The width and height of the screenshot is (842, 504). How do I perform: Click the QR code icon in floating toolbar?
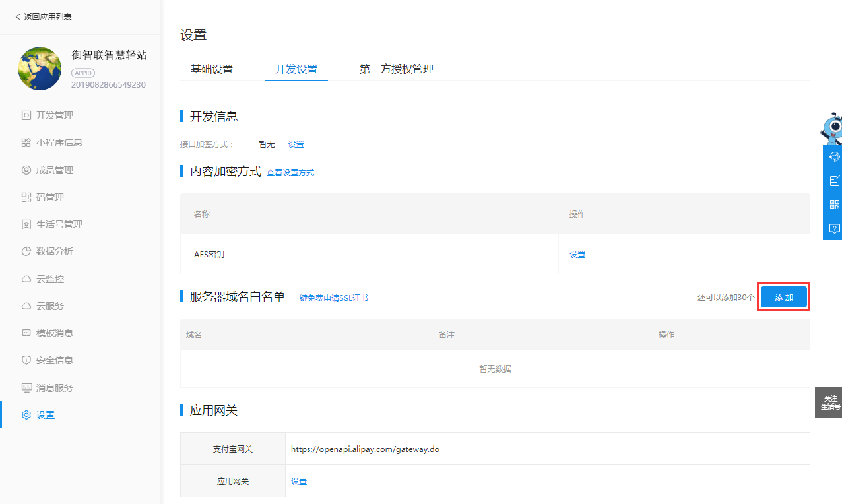834,204
